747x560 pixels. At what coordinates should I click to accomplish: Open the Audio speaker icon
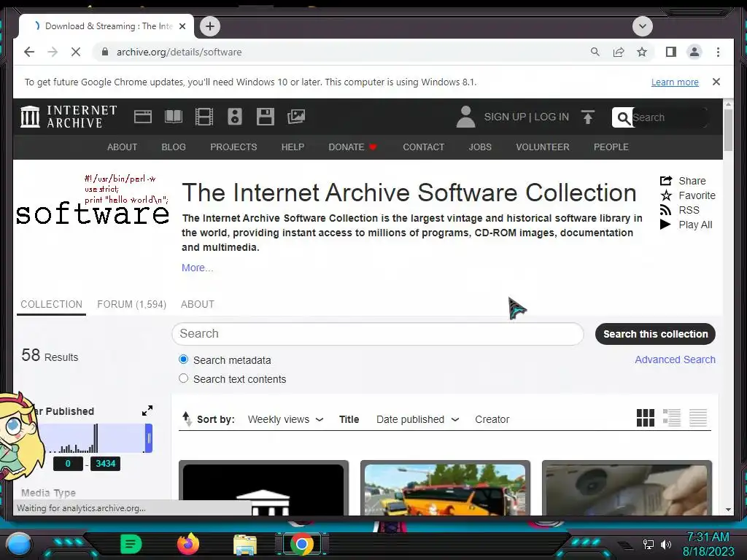pos(235,117)
